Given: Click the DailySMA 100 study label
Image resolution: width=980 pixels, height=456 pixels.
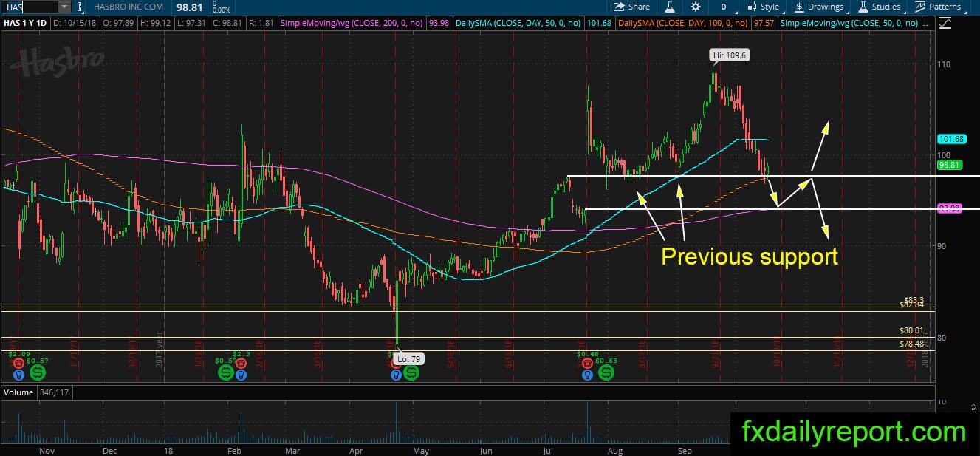Looking at the screenshot, I should coord(683,24).
